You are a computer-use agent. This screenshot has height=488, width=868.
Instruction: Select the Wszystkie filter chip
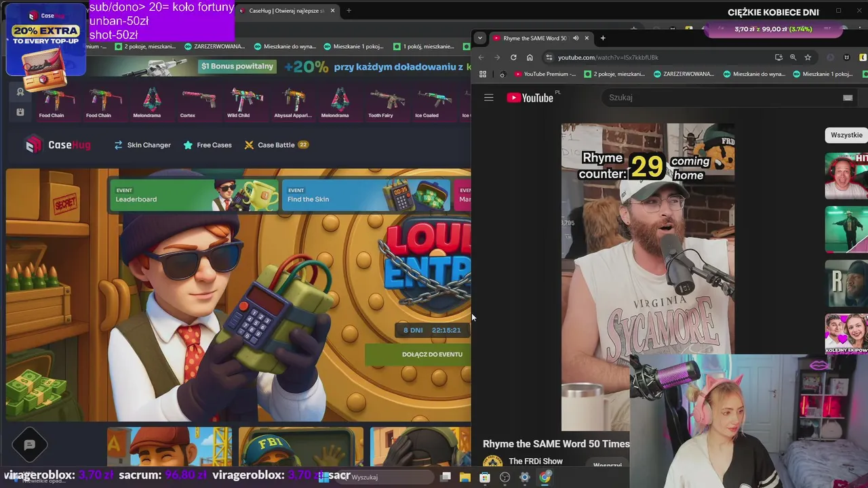coord(846,135)
